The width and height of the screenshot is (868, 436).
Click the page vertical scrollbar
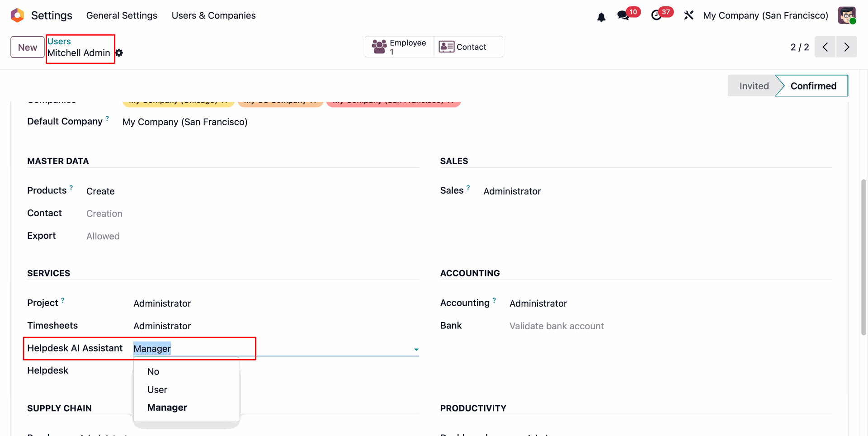(x=863, y=257)
